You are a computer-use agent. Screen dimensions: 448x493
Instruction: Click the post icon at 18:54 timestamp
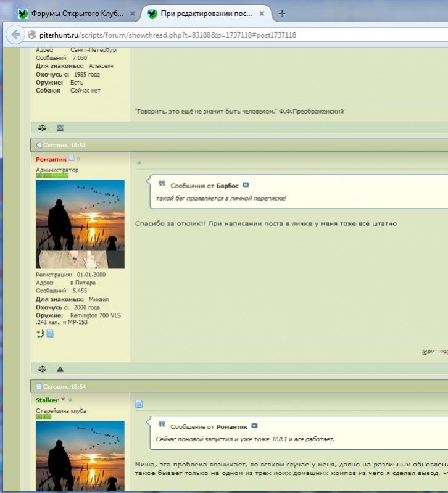[38, 386]
